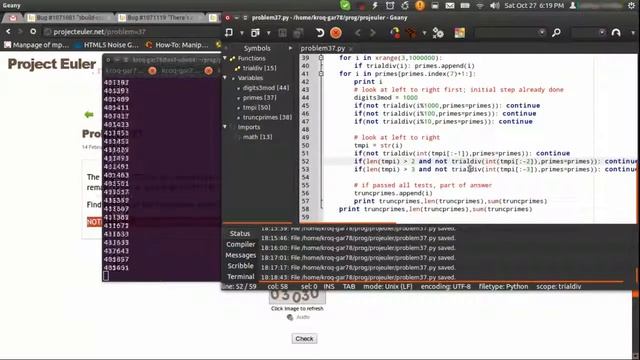Click the Run/Execute gears icon
640x360 pixels.
pos(438,33)
